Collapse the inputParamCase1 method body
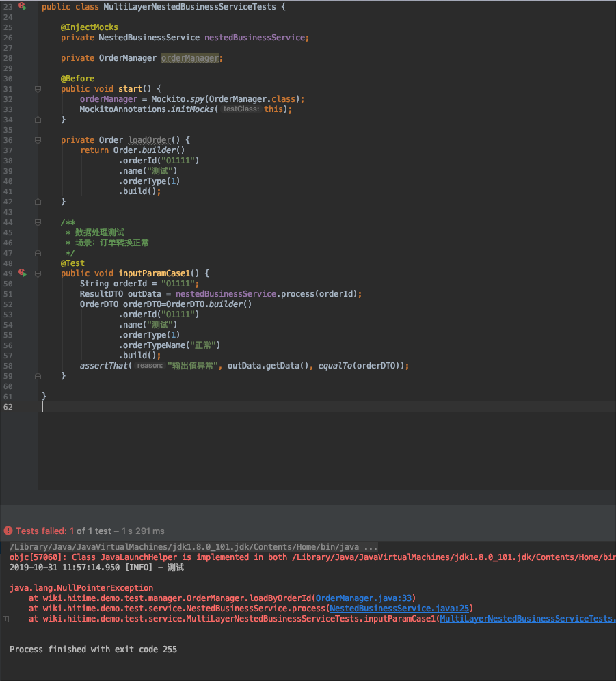 pos(38,273)
